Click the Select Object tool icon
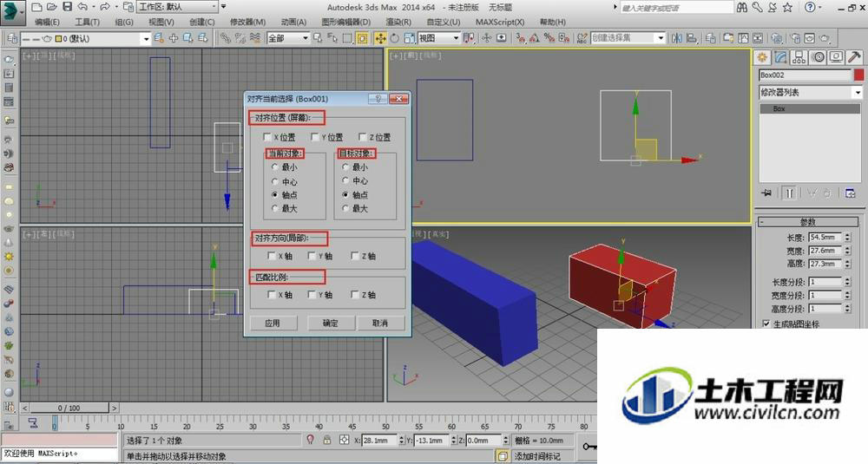 point(317,38)
